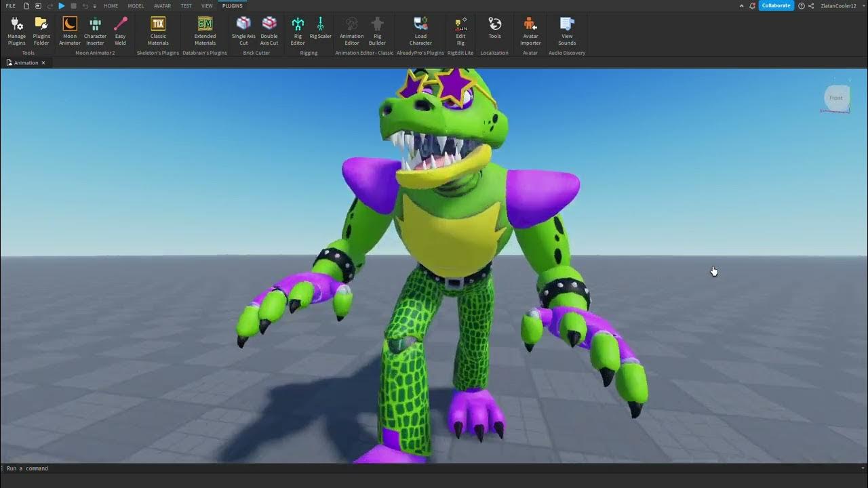Open the Plugins Folder
The width and height of the screenshot is (868, 488).
point(41,31)
